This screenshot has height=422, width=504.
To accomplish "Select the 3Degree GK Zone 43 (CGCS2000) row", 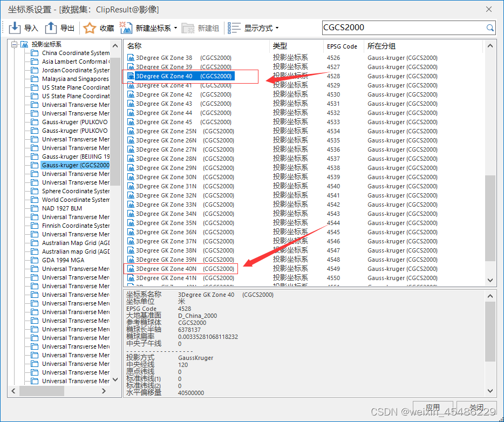I will click(179, 104).
